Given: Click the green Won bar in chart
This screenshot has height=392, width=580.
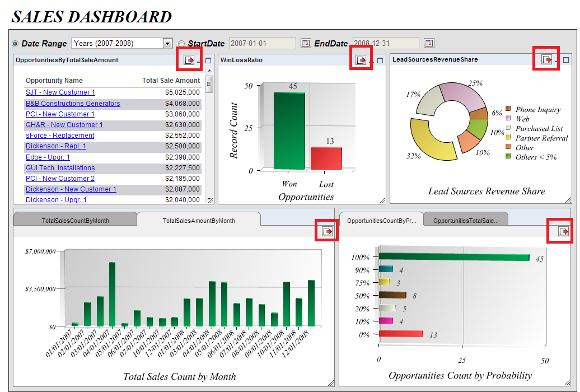Looking at the screenshot, I should click(x=289, y=131).
